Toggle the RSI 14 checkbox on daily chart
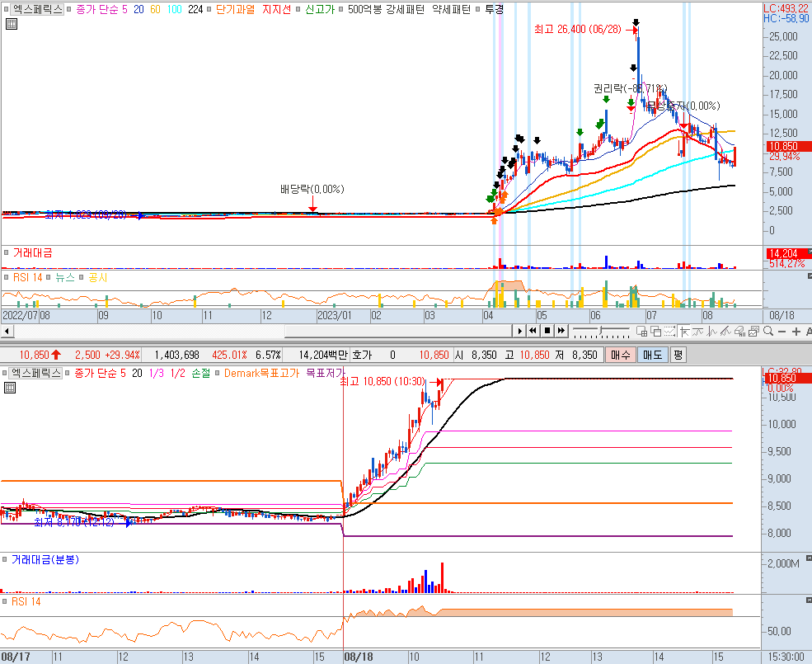The width and height of the screenshot is (812, 664). 7,278
